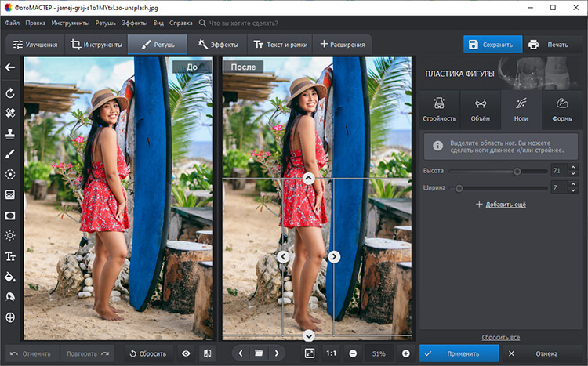588x366 pixels.
Task: Open the Эффекты menu in menu bar
Action: click(134, 24)
